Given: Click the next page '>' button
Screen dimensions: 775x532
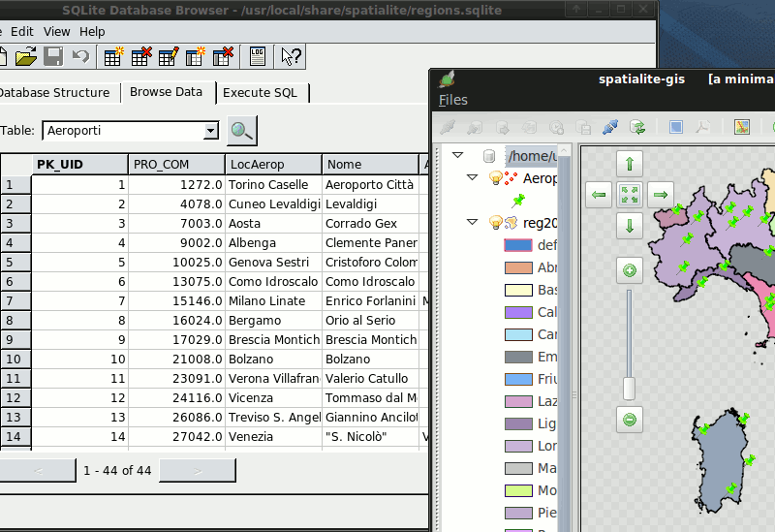Looking at the screenshot, I should [x=198, y=470].
